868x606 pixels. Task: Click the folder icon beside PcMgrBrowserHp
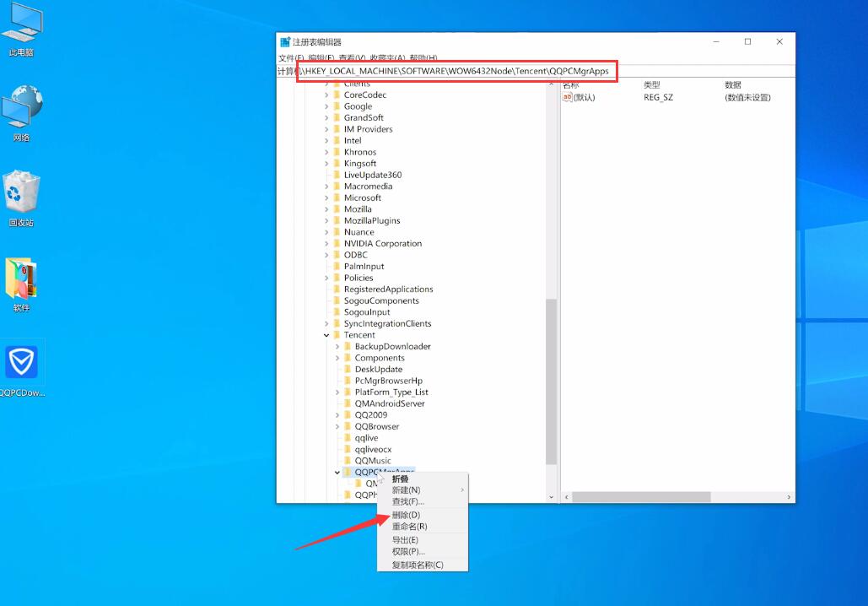(348, 381)
